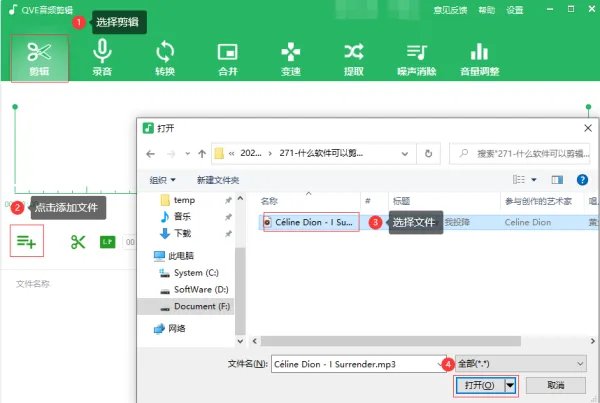The image size is (600, 403).
Task: Select the Céline Dion file
Action: click(x=311, y=222)
